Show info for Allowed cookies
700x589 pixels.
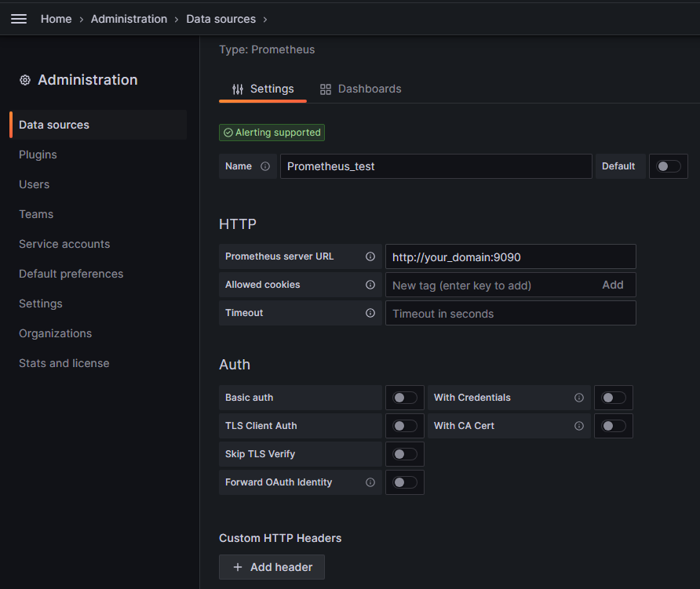tap(370, 285)
